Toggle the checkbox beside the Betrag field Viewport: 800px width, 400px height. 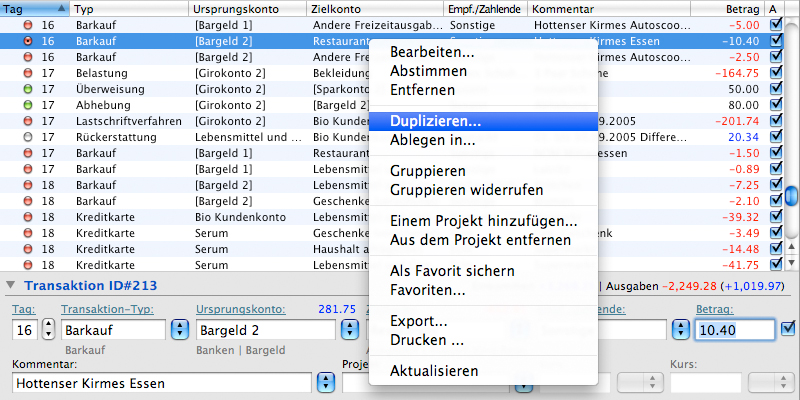click(x=788, y=329)
